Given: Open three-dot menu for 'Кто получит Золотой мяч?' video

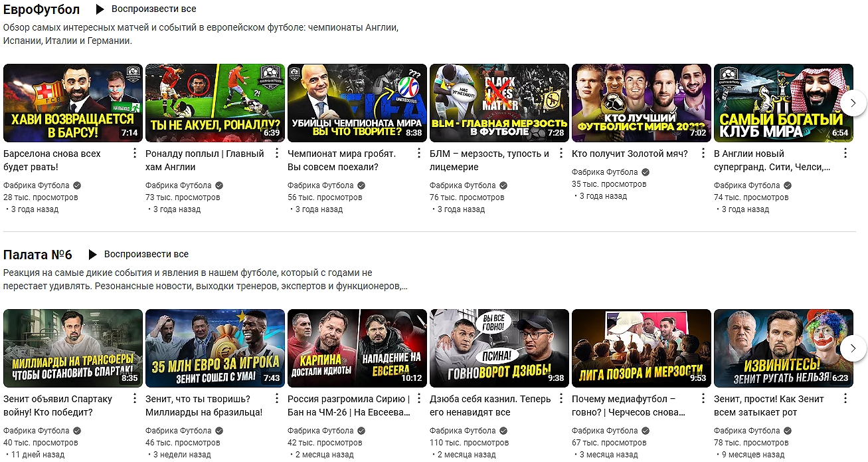Looking at the screenshot, I should (703, 154).
